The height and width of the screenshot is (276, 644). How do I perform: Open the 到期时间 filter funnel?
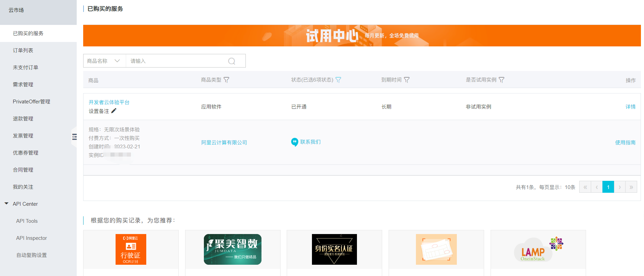pos(407,80)
